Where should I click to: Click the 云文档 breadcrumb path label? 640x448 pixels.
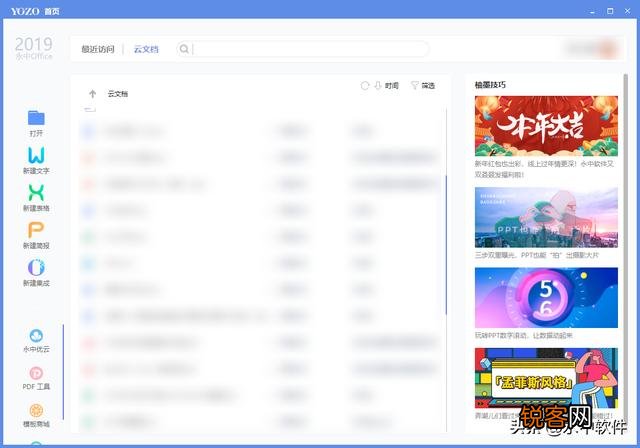click(118, 94)
